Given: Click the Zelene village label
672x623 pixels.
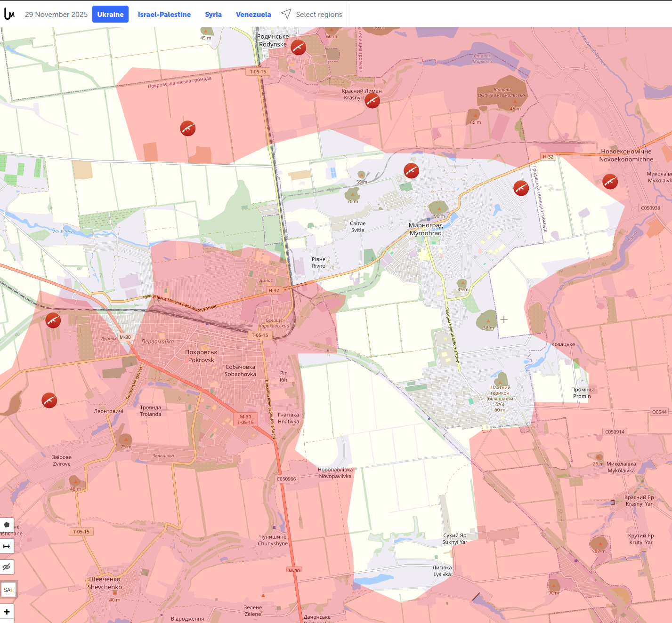Looking at the screenshot, I should click(x=253, y=611).
